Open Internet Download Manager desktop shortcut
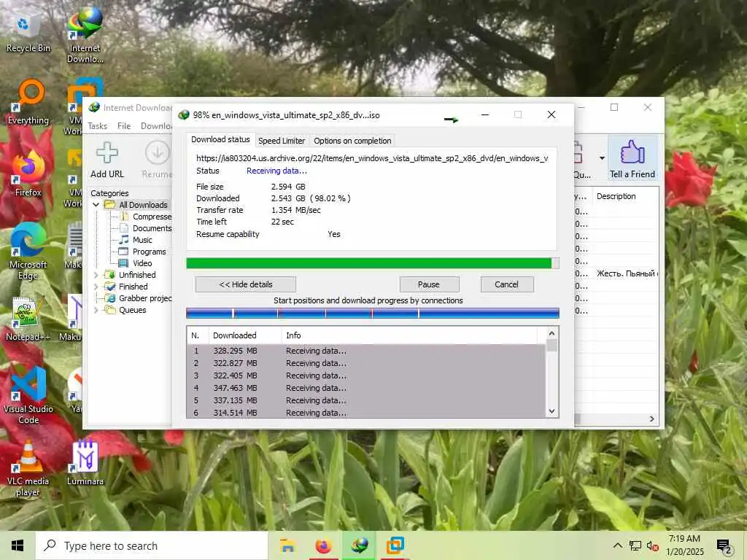The height and width of the screenshot is (560, 747). tap(85, 36)
